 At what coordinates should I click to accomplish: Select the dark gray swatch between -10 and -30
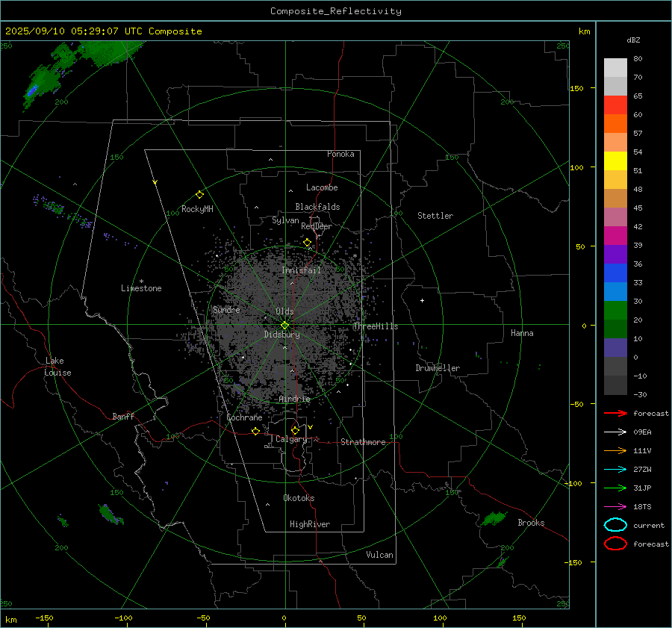[x=615, y=385]
